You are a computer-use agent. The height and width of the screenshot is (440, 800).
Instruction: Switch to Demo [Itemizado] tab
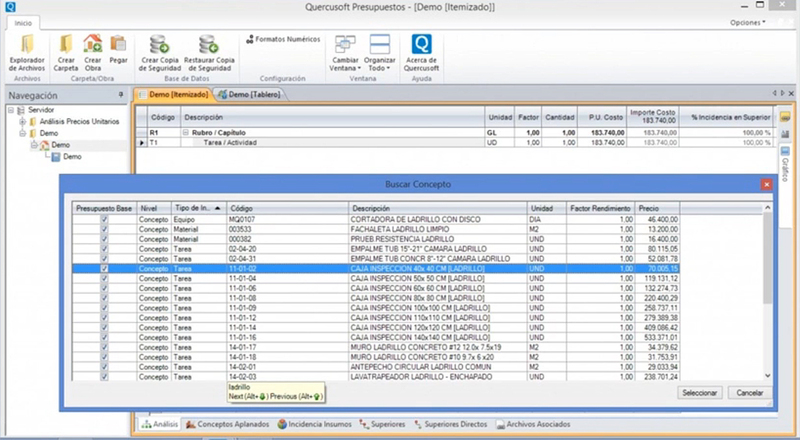tap(174, 94)
